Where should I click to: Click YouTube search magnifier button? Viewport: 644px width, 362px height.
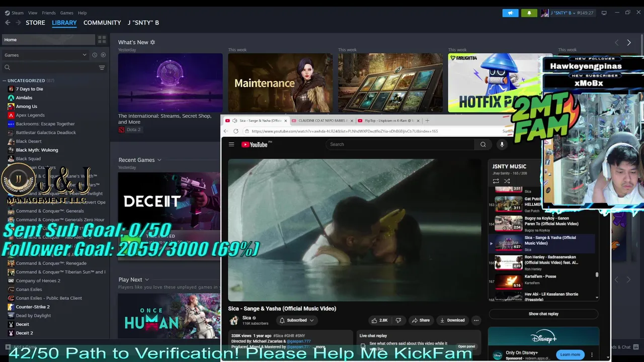pos(483,144)
